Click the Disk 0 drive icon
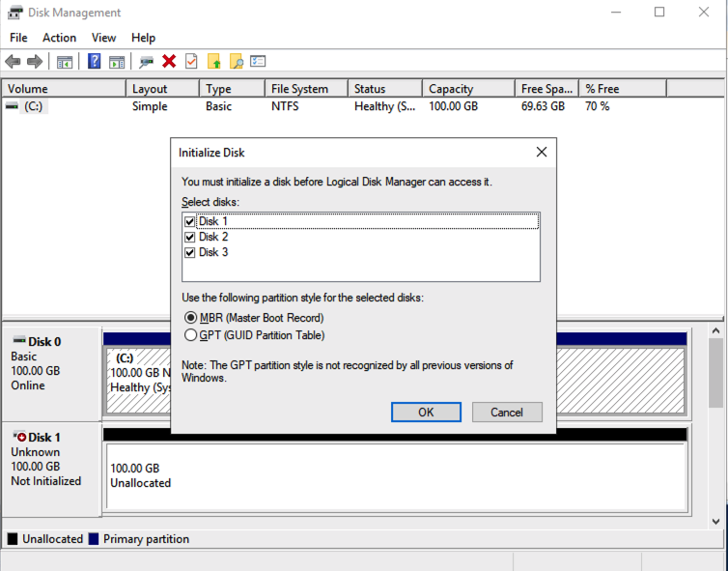 tap(19, 340)
